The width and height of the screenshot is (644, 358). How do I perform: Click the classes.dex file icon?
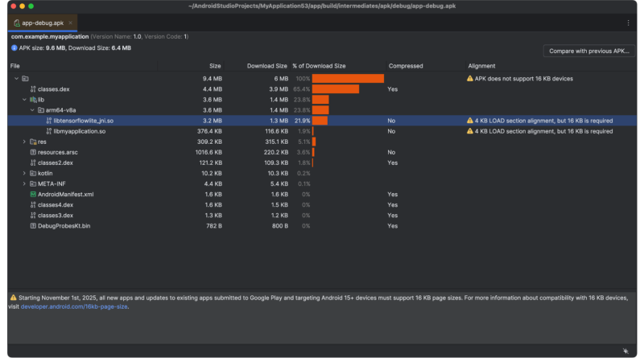[x=33, y=89]
